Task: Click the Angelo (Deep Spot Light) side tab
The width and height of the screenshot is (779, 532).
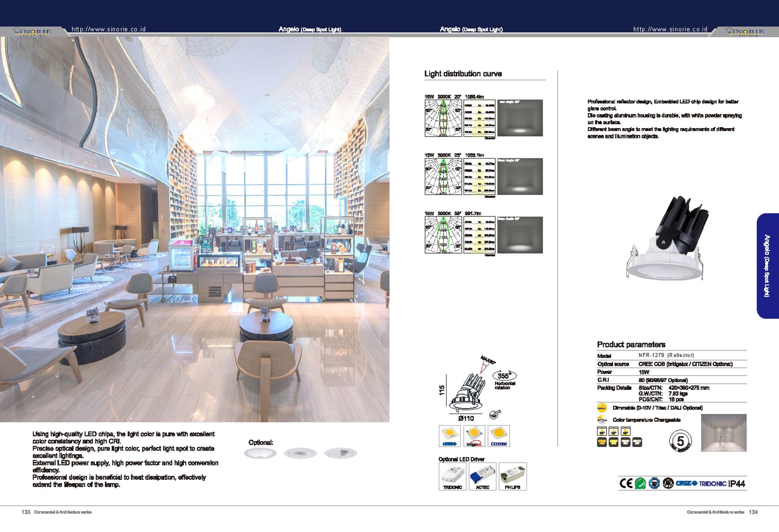Action: pos(767,266)
